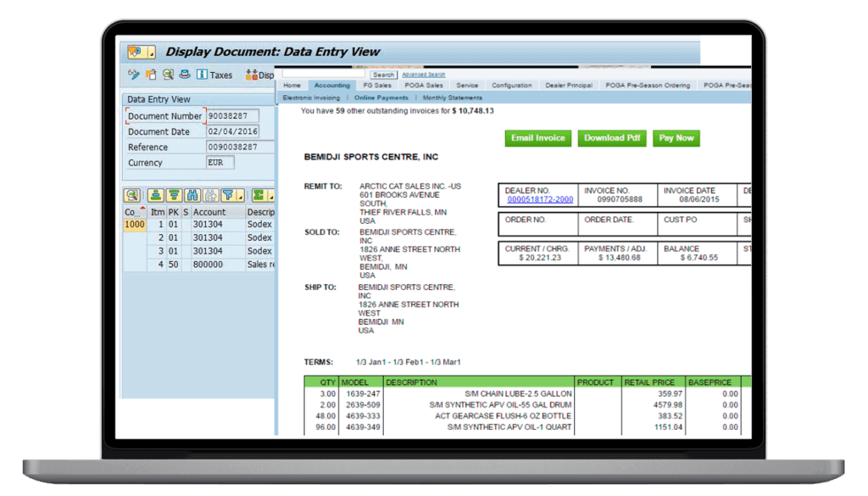This screenshot has height=496, width=868.
Task: Click the S/M CHAIN LUBE-2.5 GALLON description
Action: tap(518, 394)
